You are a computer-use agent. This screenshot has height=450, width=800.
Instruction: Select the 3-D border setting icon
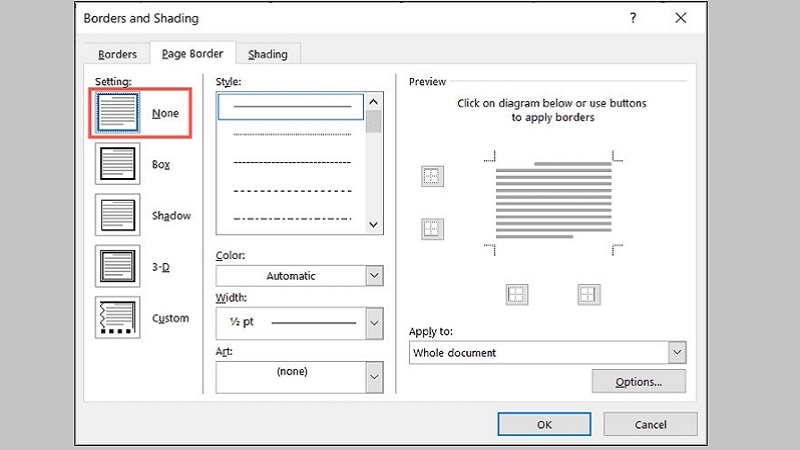114,266
